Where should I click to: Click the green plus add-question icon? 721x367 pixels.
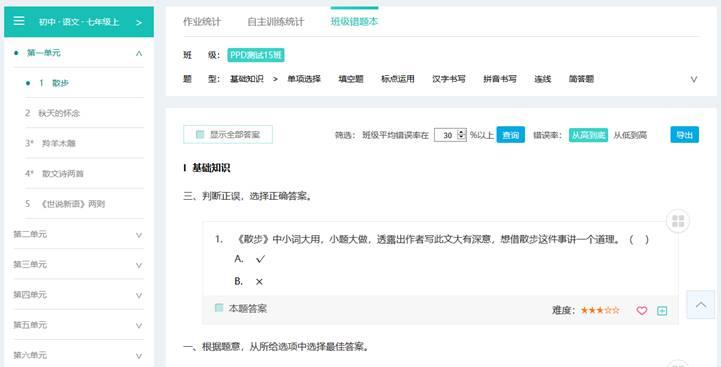662,310
